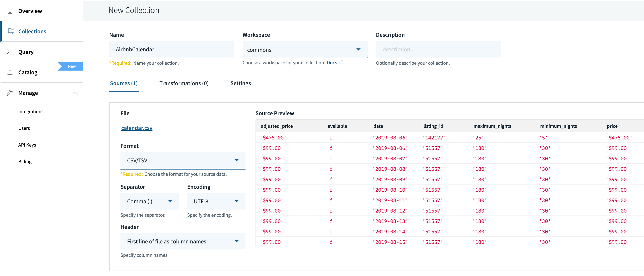The height and width of the screenshot is (276, 644).
Task: Click the Description input field
Action: tap(438, 50)
